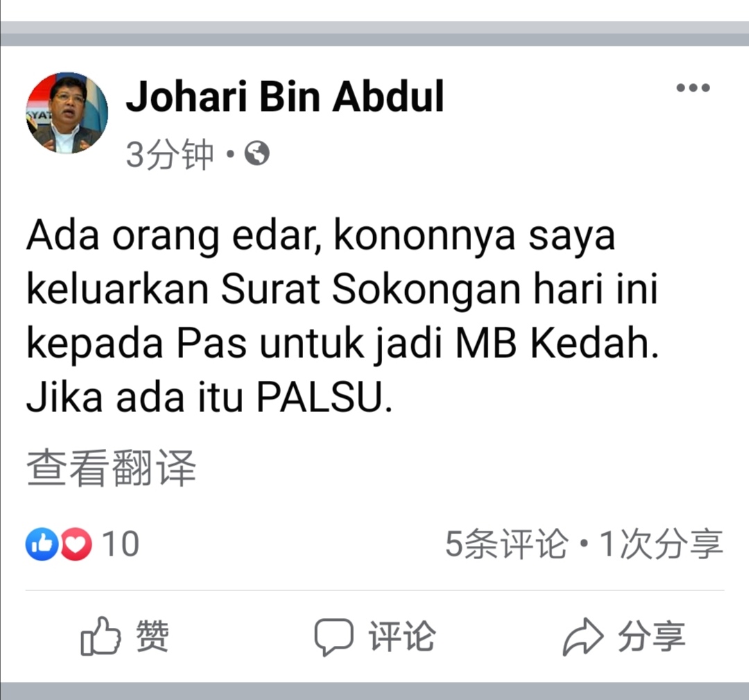Click the thumbs-up Like outline icon
Screen dimensions: 749x700
(x=101, y=636)
